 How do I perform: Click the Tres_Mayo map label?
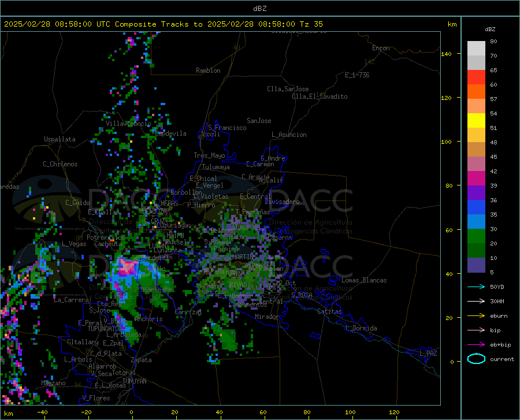pos(209,155)
